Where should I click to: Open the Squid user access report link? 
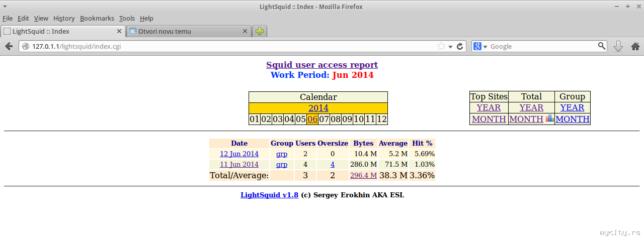pyautogui.click(x=322, y=65)
